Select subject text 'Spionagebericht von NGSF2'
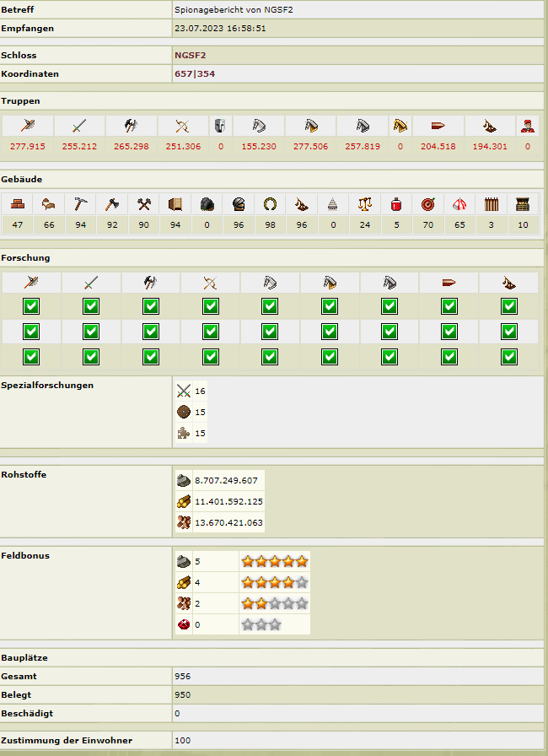Image resolution: width=548 pixels, height=756 pixels. click(x=234, y=9)
